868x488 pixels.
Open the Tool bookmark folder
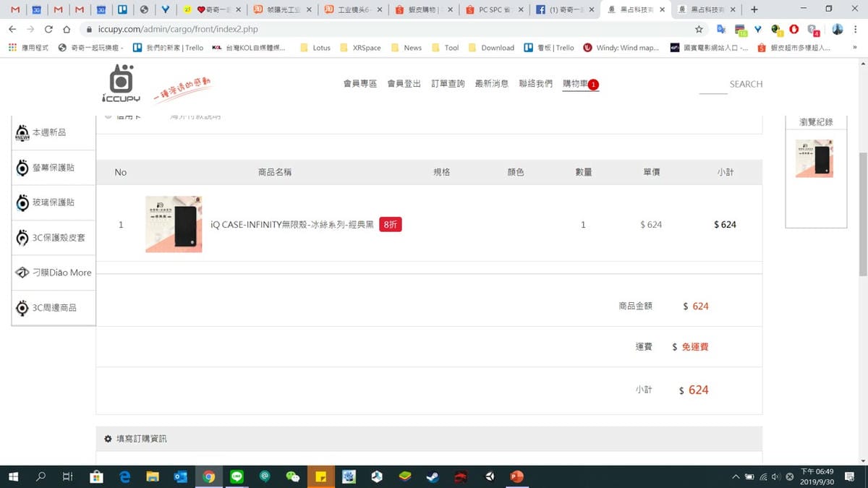(x=446, y=48)
